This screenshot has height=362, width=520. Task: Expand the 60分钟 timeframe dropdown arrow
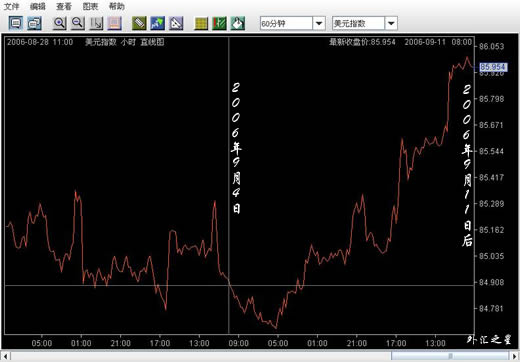(x=319, y=23)
